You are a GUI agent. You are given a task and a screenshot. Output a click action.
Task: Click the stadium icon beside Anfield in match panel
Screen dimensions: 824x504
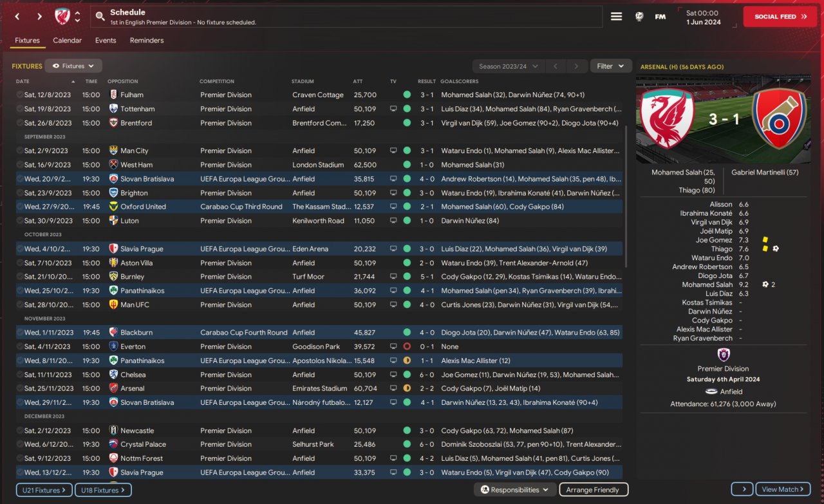(711, 391)
